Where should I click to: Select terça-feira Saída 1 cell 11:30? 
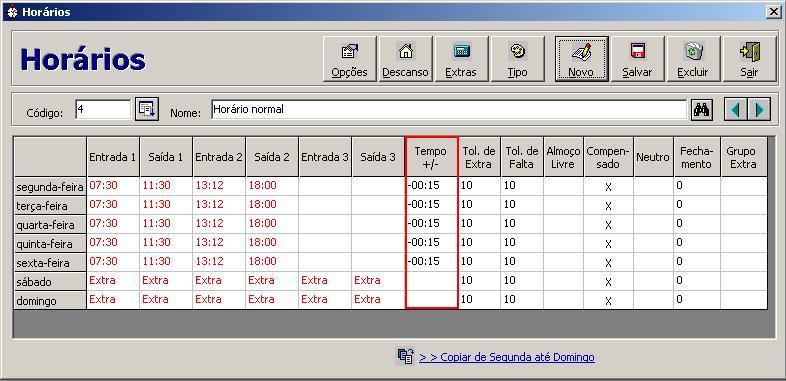[x=166, y=205]
